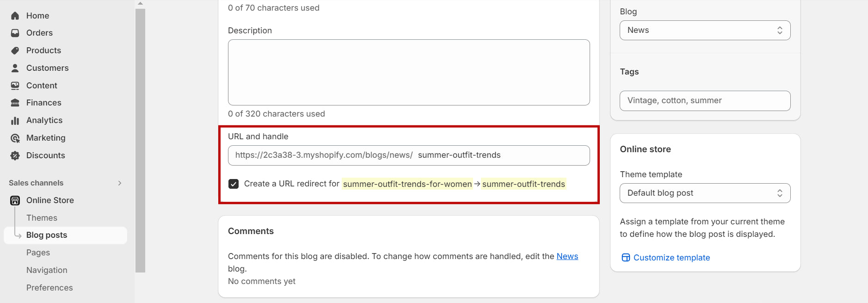Click the Tags input field
The width and height of the screenshot is (868, 303).
705,101
